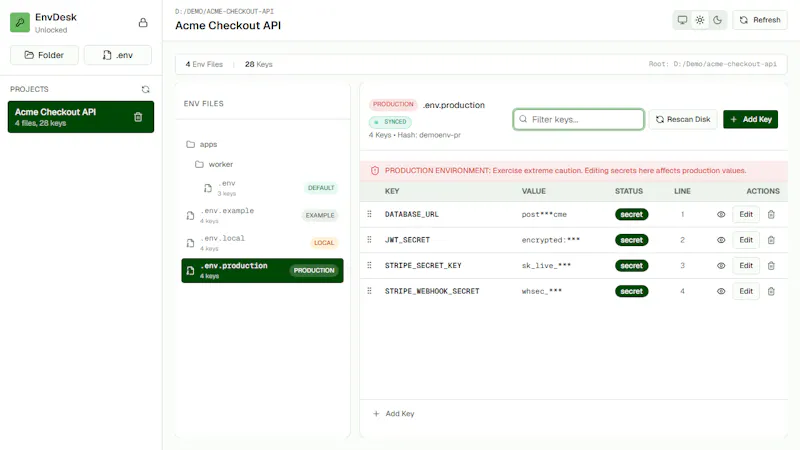Click the secret badge for JWT_SECRET
The image size is (800, 450).
click(632, 240)
